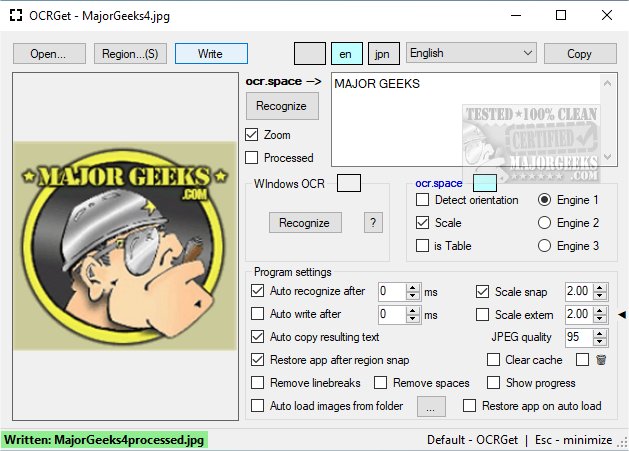
Task: Browse folder with the ... button
Action: coord(431,406)
